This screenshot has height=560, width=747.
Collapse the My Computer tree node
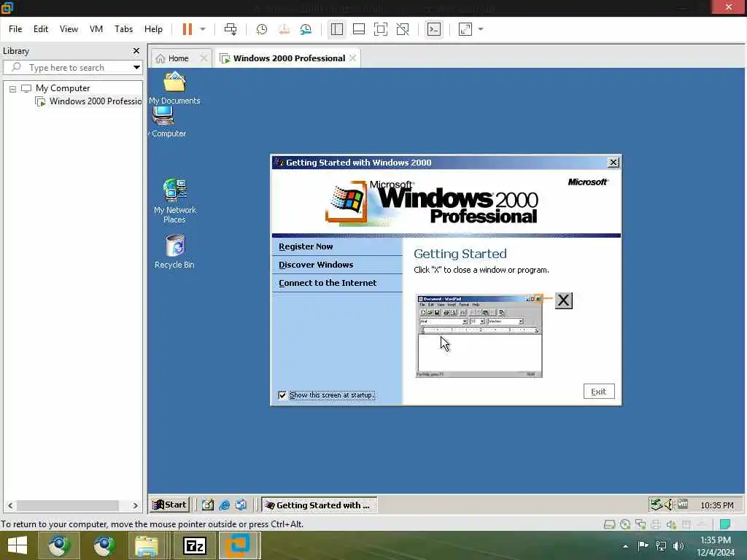tap(13, 88)
